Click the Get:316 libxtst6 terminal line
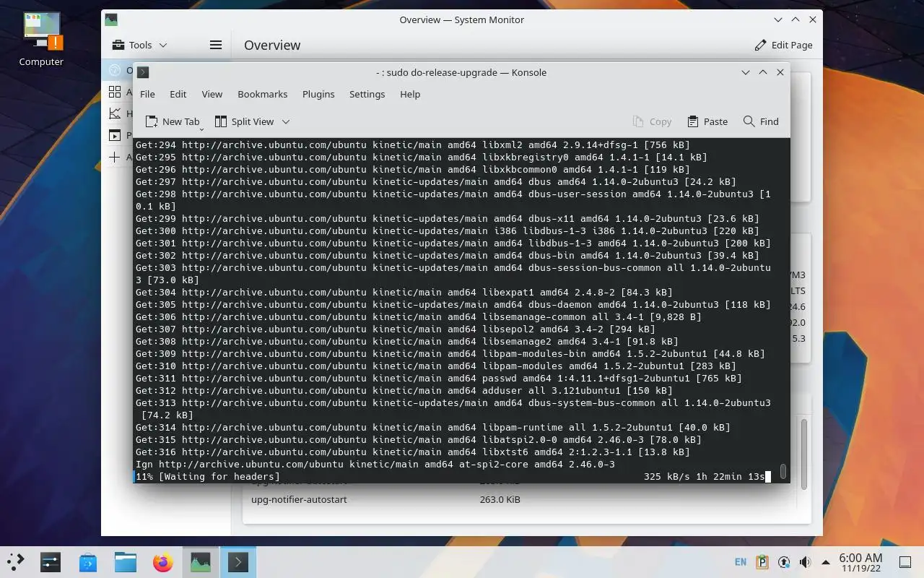The image size is (924, 578). click(x=412, y=452)
